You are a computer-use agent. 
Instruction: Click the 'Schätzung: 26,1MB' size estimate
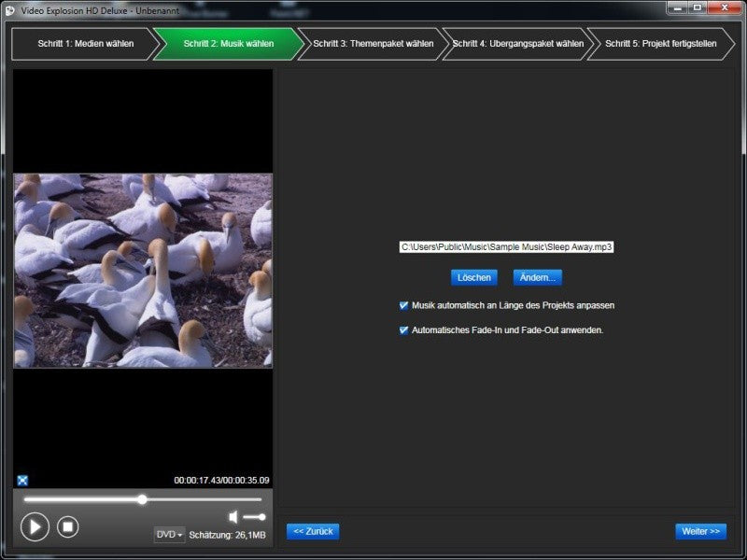227,535
